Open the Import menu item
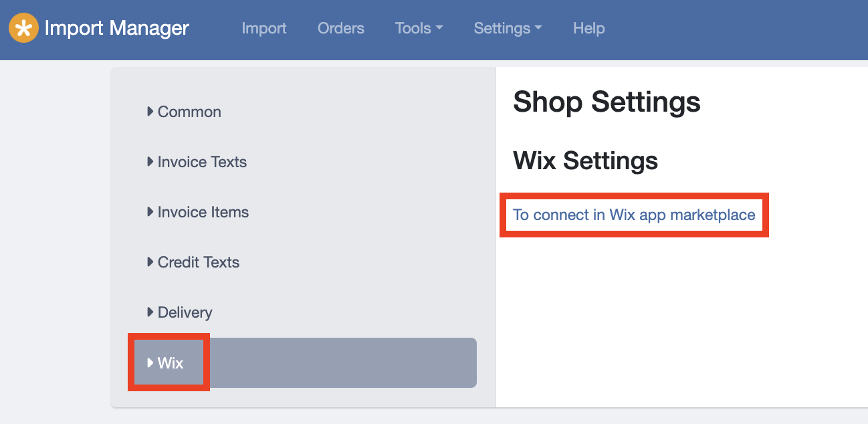Screen dimensions: 868x424 264,28
